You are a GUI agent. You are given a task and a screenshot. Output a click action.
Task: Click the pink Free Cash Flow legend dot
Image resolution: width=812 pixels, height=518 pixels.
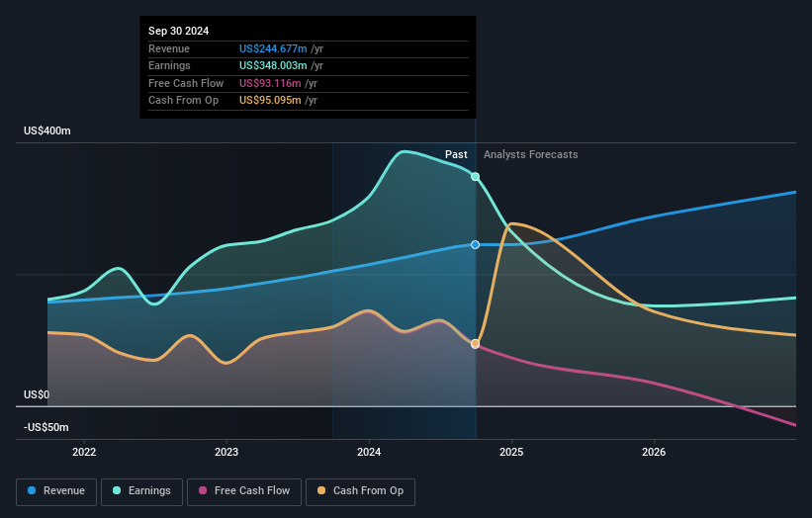pos(203,490)
